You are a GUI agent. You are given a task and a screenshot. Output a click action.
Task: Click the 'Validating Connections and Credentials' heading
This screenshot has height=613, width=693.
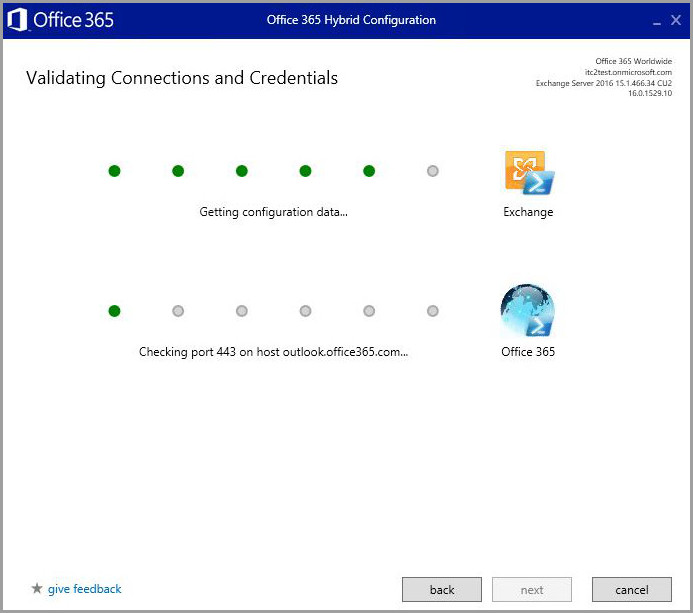(x=182, y=78)
